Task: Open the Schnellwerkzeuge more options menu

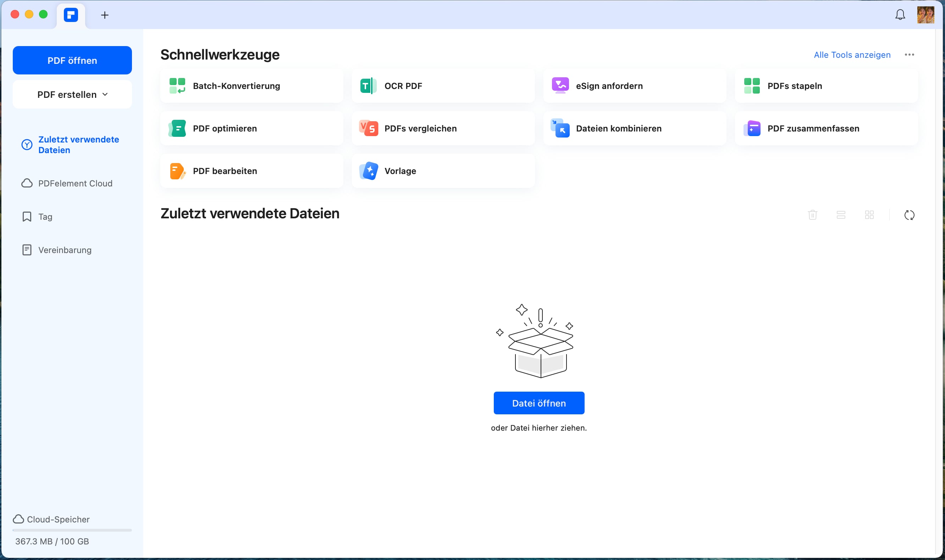Action: pyautogui.click(x=909, y=55)
